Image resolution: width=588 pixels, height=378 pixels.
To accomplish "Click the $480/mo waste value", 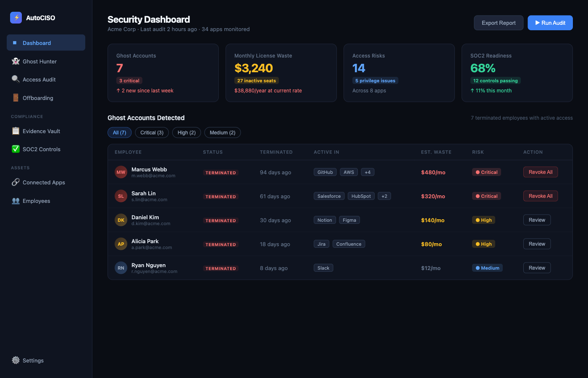I will click(x=433, y=172).
